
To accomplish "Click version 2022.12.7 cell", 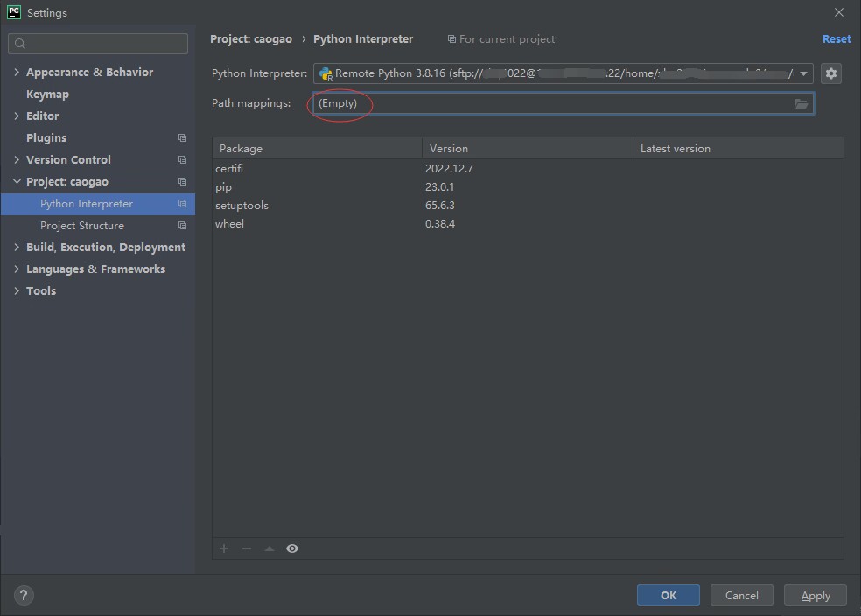I will coord(449,169).
